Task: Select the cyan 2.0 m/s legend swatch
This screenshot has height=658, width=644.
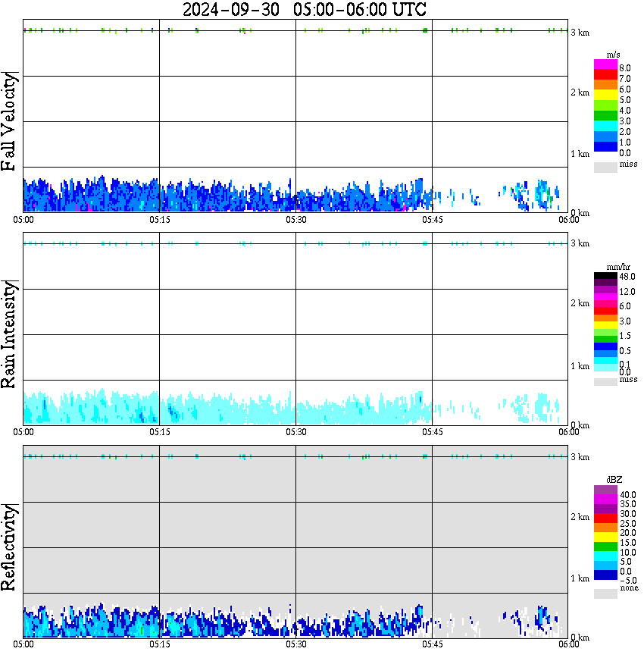Action: [x=605, y=126]
